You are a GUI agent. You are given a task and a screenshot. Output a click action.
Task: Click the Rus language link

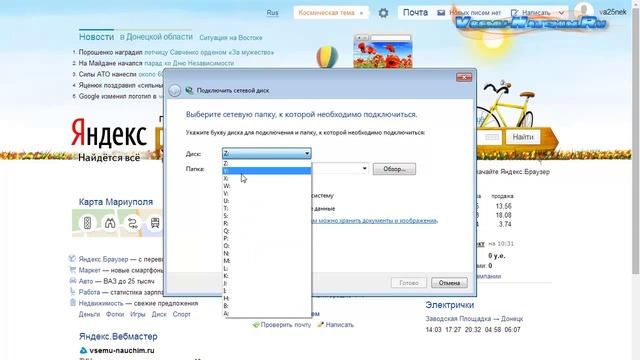[272, 13]
